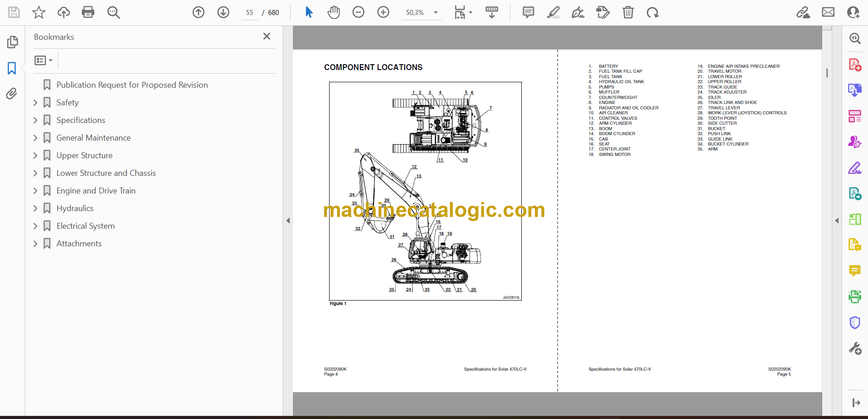The height and width of the screenshot is (419, 868).
Task: Delete with the trash can icon
Action: pos(628,12)
